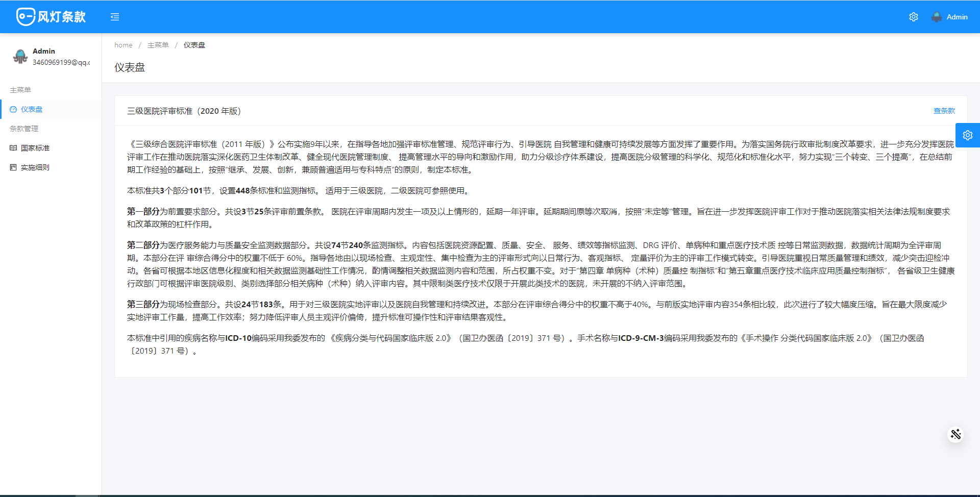Click the 主菜单 breadcrumb link
The width and height of the screenshot is (980, 497).
[x=158, y=45]
